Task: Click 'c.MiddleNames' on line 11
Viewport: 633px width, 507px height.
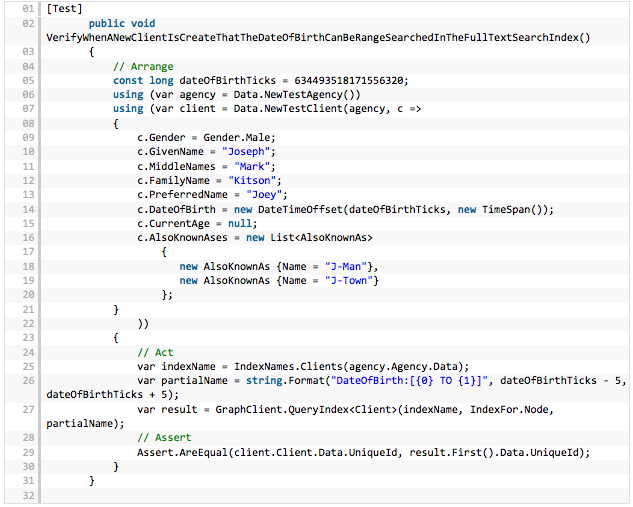Action: [176, 166]
